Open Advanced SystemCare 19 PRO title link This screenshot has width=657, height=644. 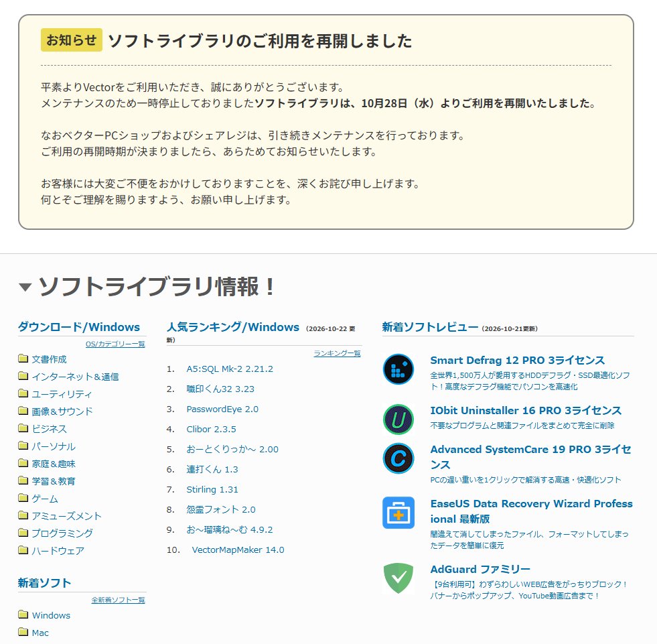point(531,457)
